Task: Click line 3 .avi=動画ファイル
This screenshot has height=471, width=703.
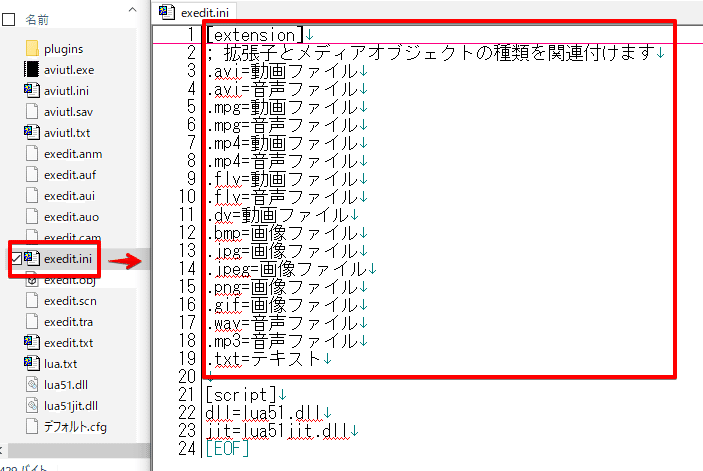Action: pos(282,71)
